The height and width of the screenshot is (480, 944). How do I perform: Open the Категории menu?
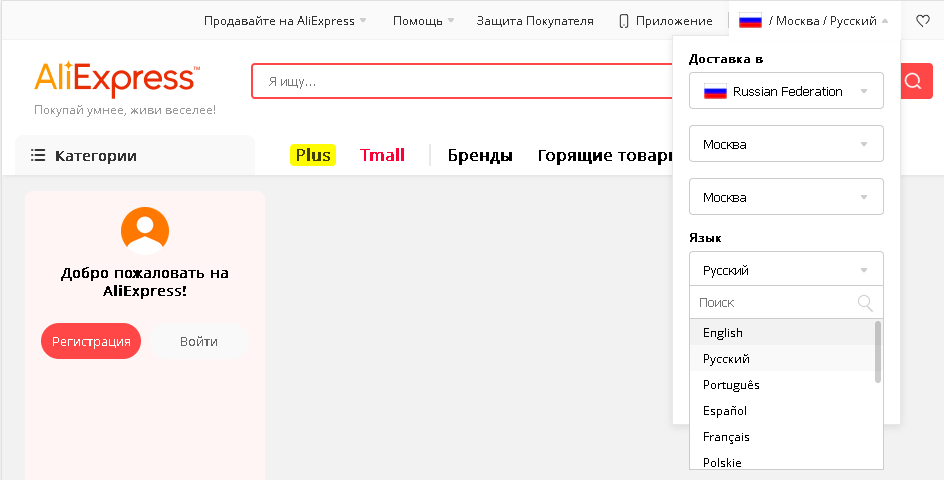tap(134, 155)
